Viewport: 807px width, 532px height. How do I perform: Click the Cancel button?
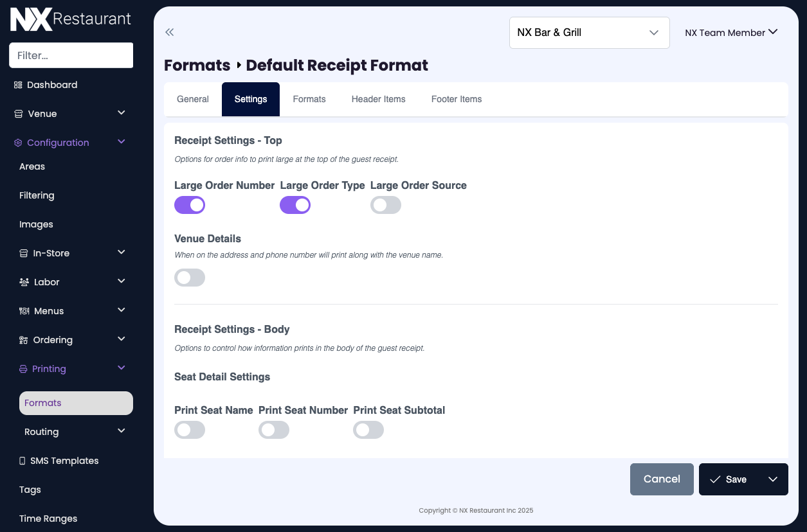click(662, 479)
